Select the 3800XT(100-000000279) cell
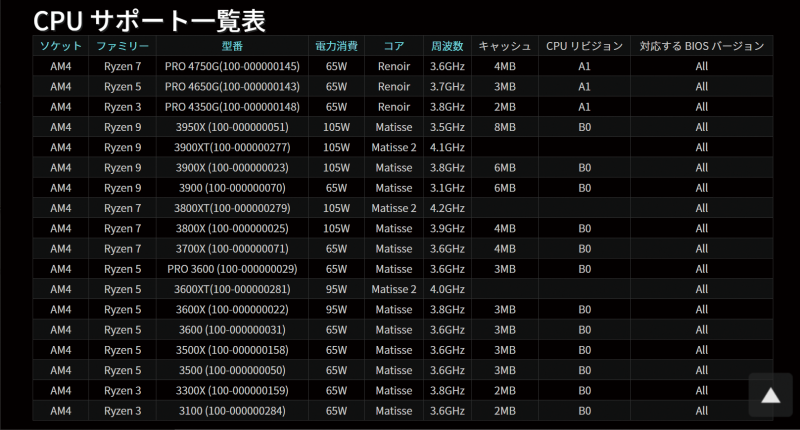Image resolution: width=800 pixels, height=430 pixels. click(232, 208)
